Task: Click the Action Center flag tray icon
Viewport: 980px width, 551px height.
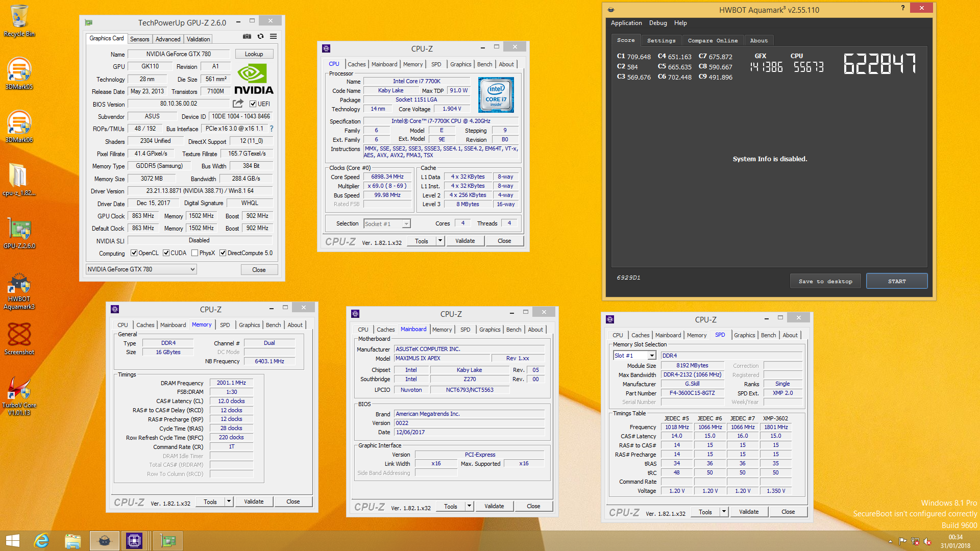Action: click(x=902, y=541)
